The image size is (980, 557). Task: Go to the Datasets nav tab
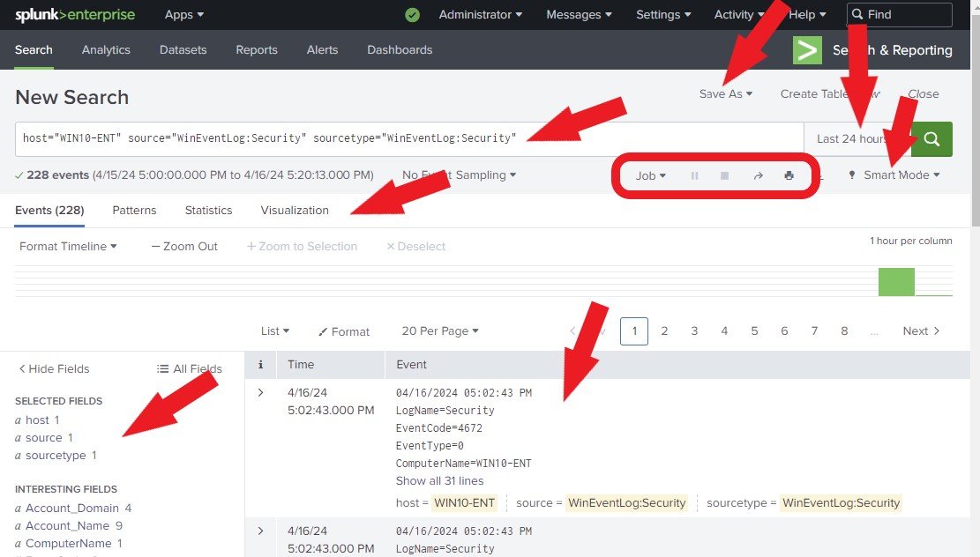tap(183, 50)
